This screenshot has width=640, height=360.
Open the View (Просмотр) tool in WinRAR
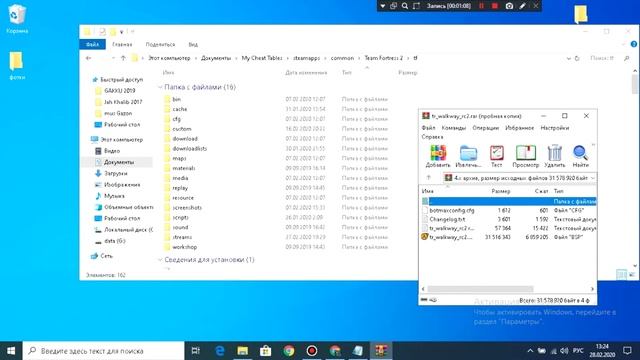526,156
